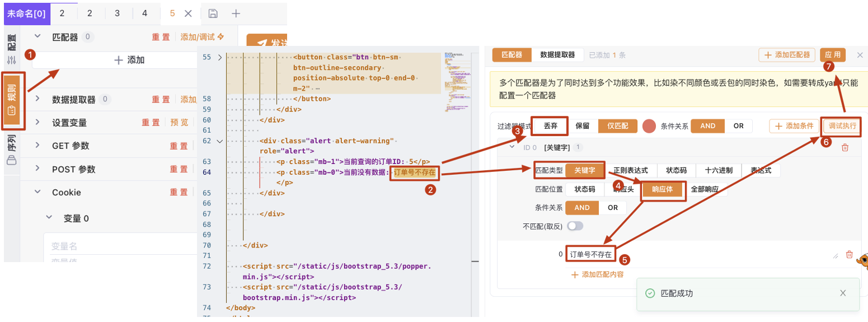
Task: Click 重置 in the 匹配器 row
Action: click(x=161, y=37)
